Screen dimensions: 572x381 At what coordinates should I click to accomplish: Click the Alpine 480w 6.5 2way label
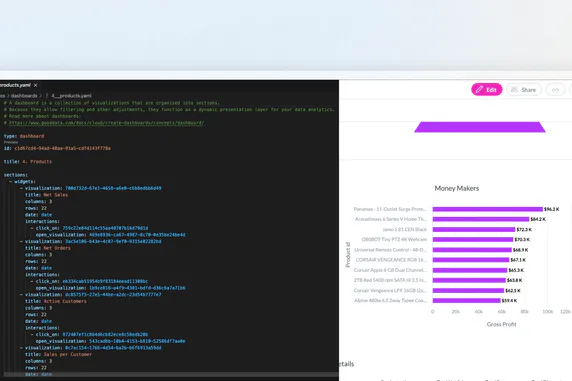point(390,300)
